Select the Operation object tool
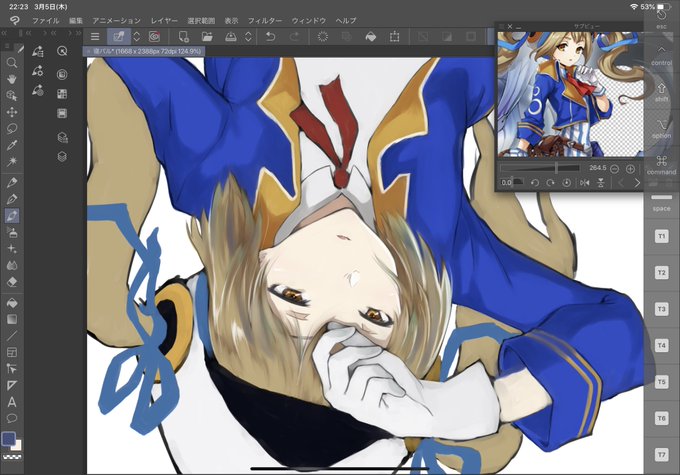The image size is (680, 475). point(12,95)
